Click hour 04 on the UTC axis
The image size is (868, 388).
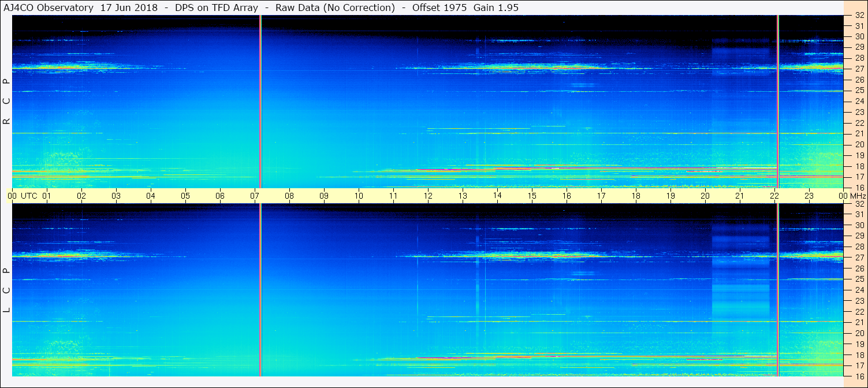pos(151,196)
